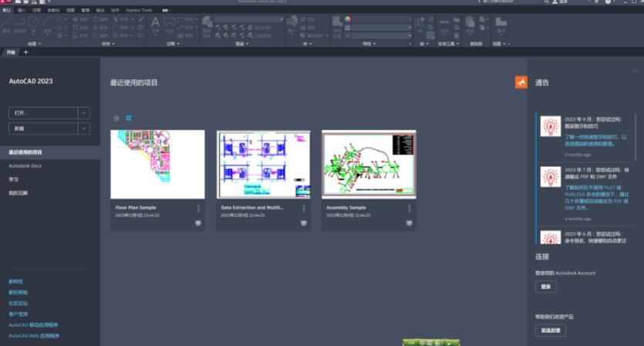Expand the 特性 panel title
644x346 pixels.
tap(369, 43)
